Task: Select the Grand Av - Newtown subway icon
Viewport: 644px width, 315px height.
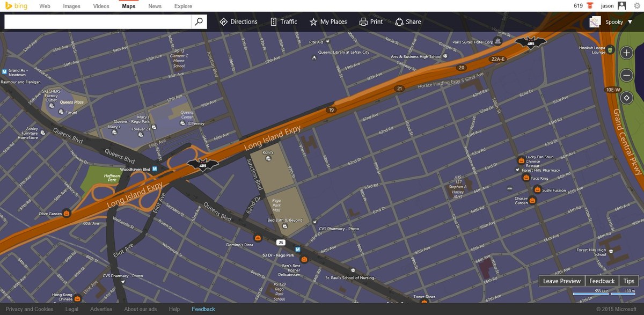Action: [4, 71]
